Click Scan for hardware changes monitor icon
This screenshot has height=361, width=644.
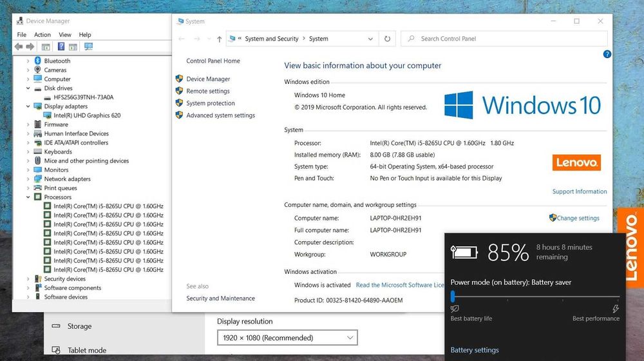[88, 46]
